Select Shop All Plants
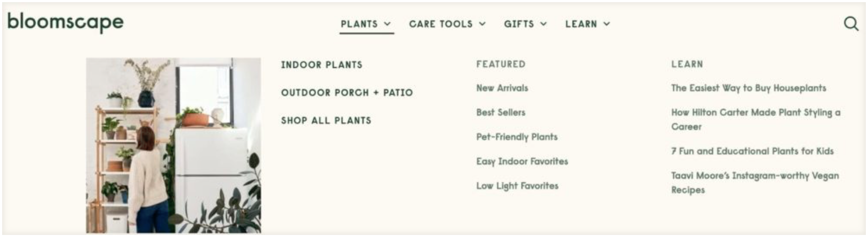The height and width of the screenshot is (236, 868). (326, 120)
